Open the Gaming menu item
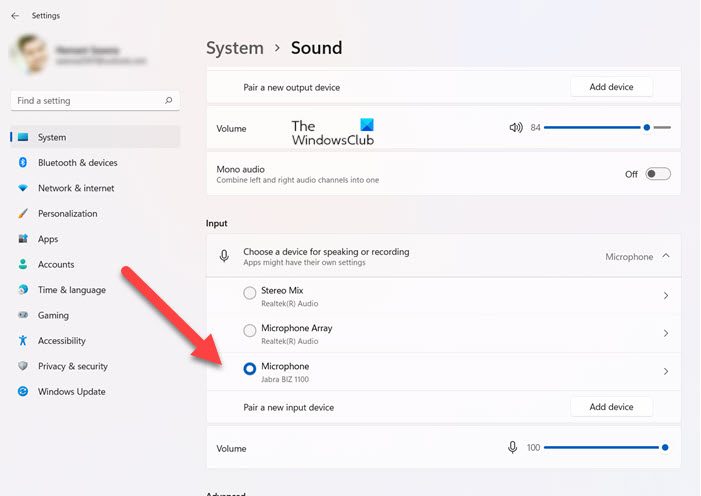The width and height of the screenshot is (701, 496). (x=53, y=315)
